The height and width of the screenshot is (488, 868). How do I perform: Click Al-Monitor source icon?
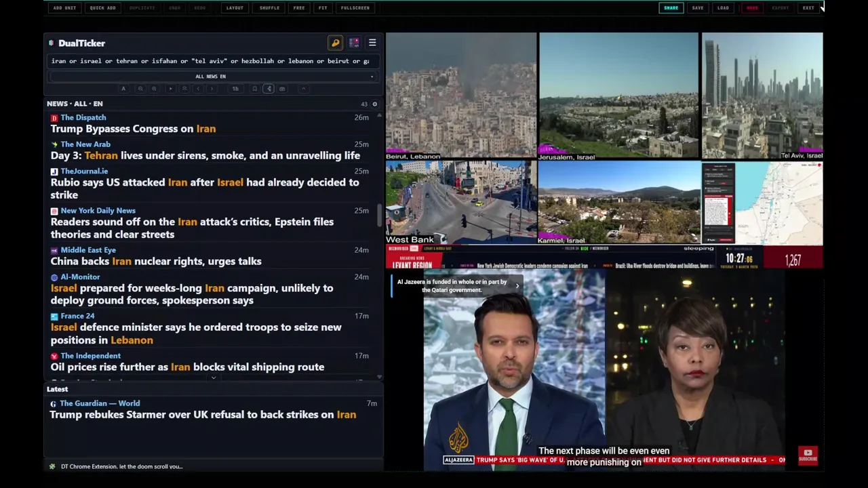54,277
